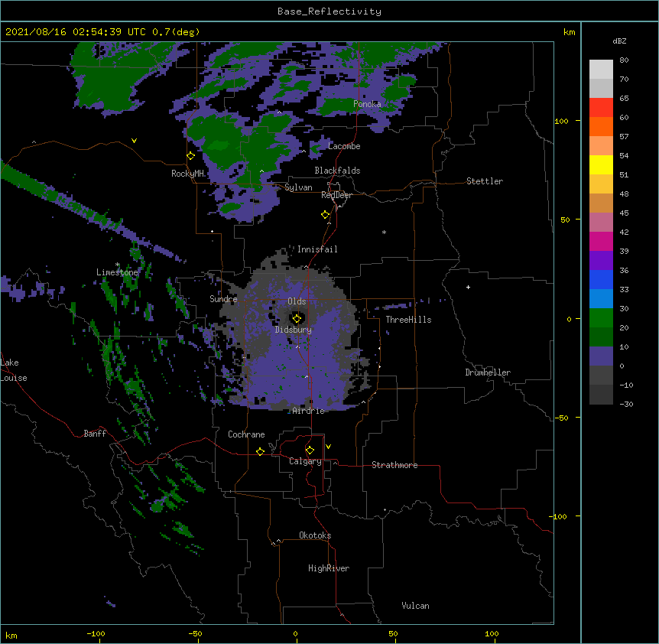Click the Blackfalds town label
Image resolution: width=659 pixels, height=644 pixels.
point(337,171)
